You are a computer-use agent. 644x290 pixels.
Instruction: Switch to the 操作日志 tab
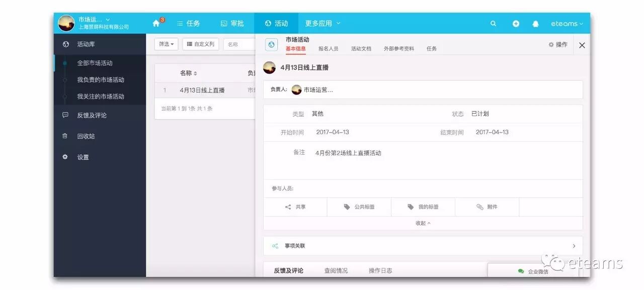380,270
